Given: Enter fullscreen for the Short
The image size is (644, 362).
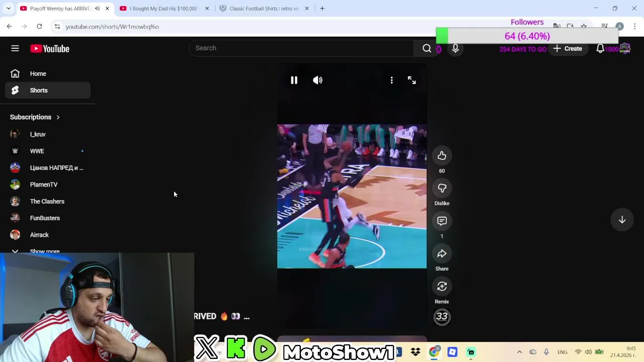Looking at the screenshot, I should 412,80.
